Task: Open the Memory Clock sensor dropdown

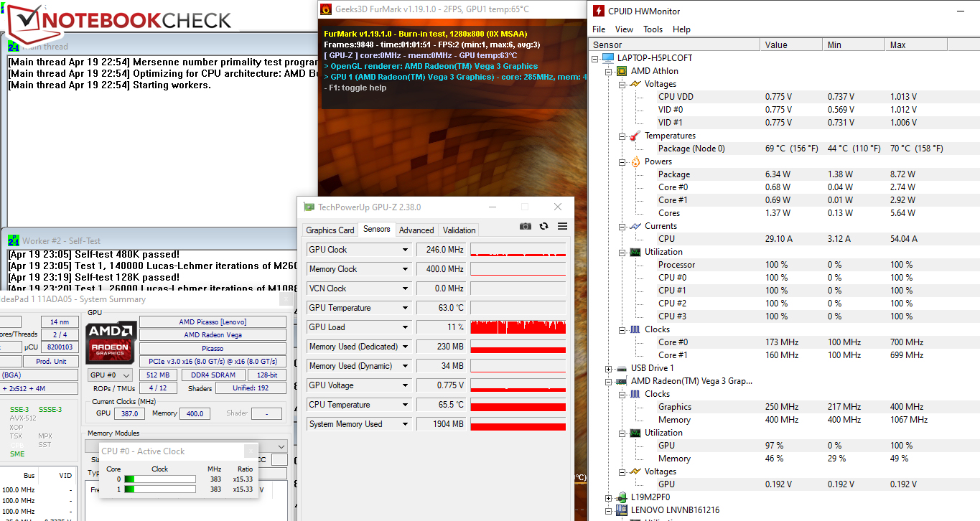Action: pos(405,269)
